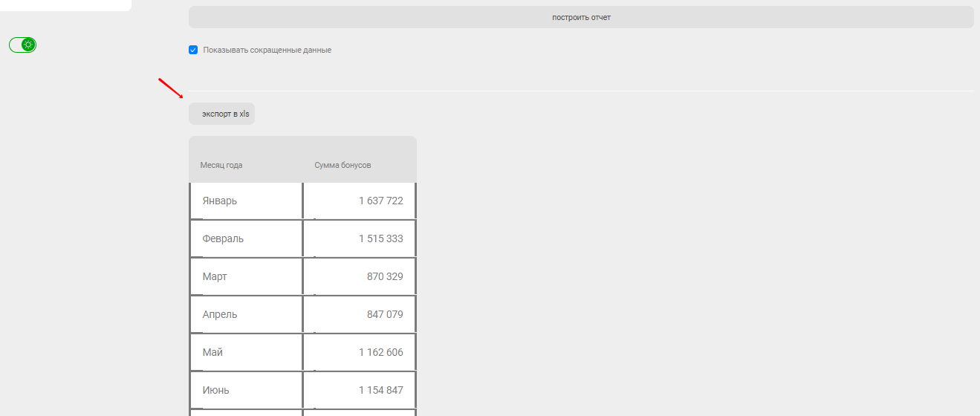Click the bonus value 847 079

coord(385,314)
